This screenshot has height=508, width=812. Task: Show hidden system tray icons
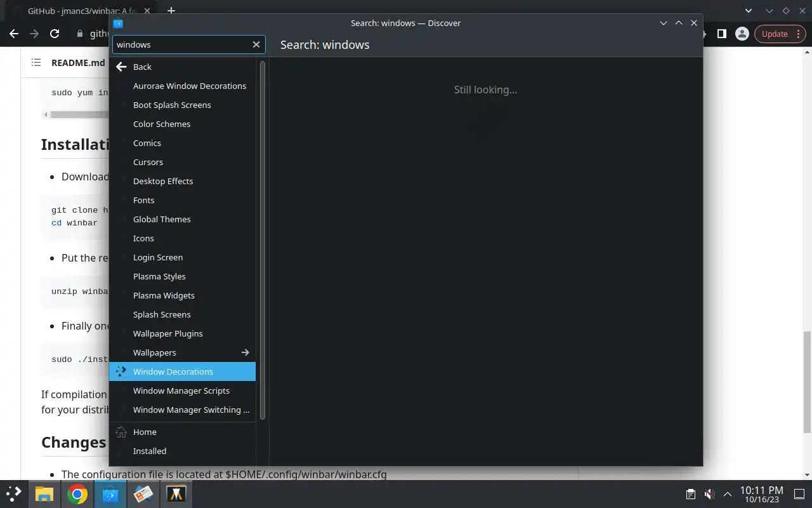click(728, 493)
